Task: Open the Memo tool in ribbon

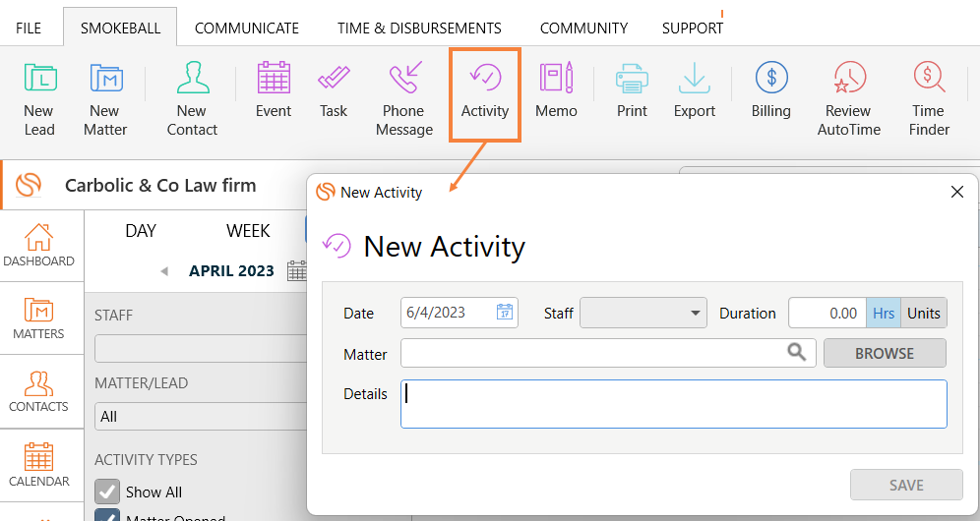Action: (x=556, y=90)
